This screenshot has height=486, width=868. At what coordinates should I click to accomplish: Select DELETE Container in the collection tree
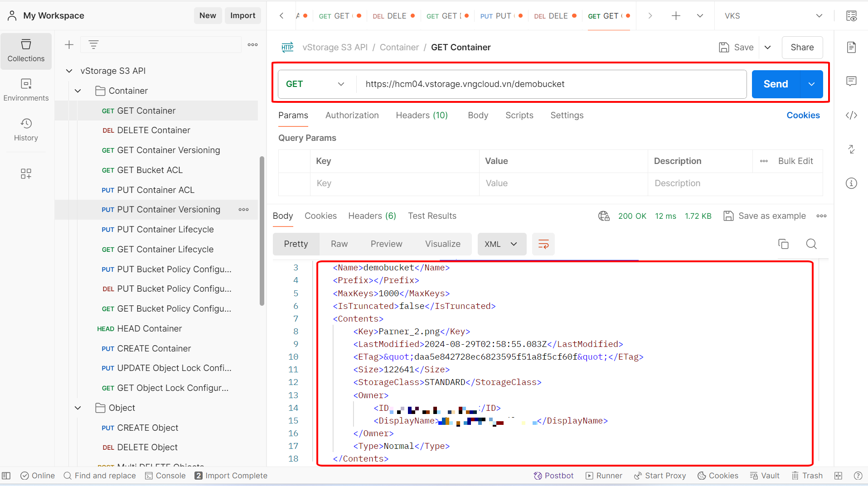click(153, 130)
